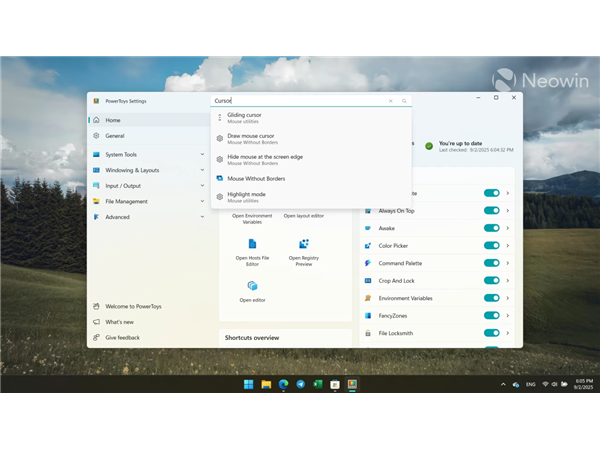Open Telegram from the taskbar
The height and width of the screenshot is (450, 600).
tap(301, 384)
